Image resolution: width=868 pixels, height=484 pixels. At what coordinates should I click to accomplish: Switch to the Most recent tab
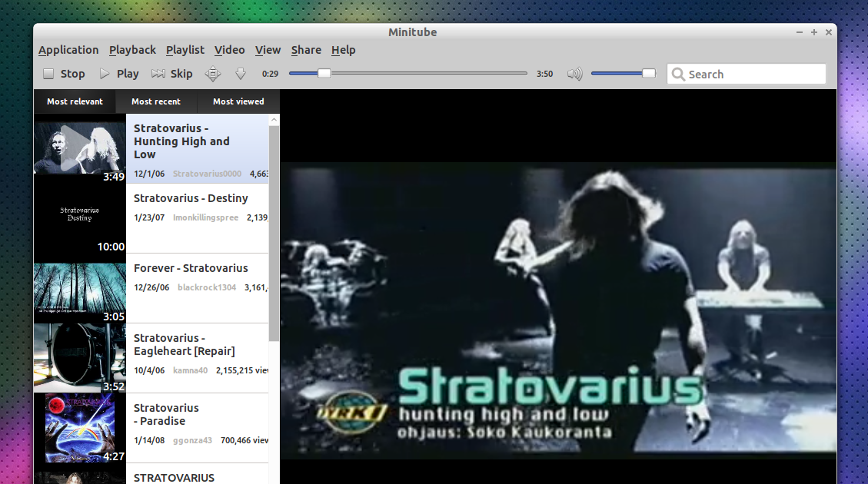click(x=156, y=101)
